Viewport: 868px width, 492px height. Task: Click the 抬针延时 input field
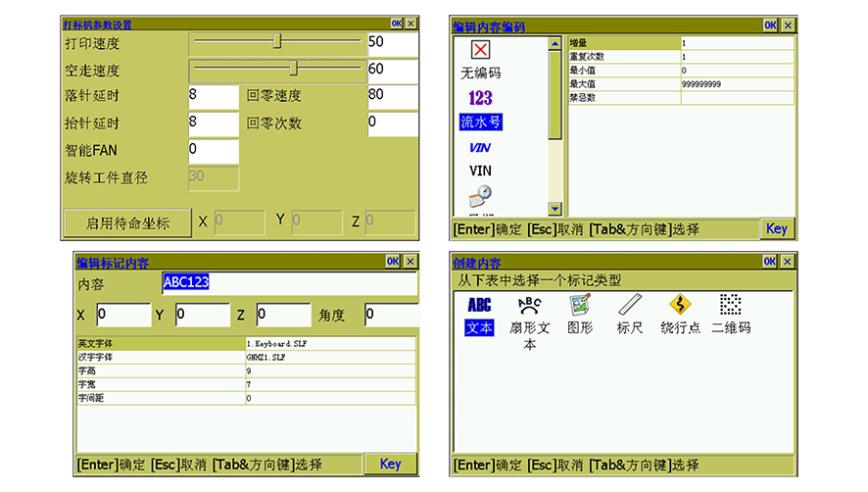click(214, 124)
